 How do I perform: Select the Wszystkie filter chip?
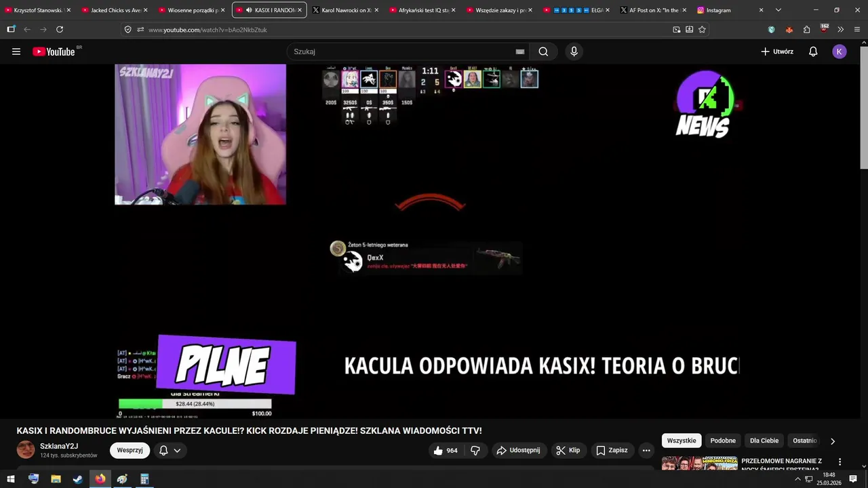682,441
